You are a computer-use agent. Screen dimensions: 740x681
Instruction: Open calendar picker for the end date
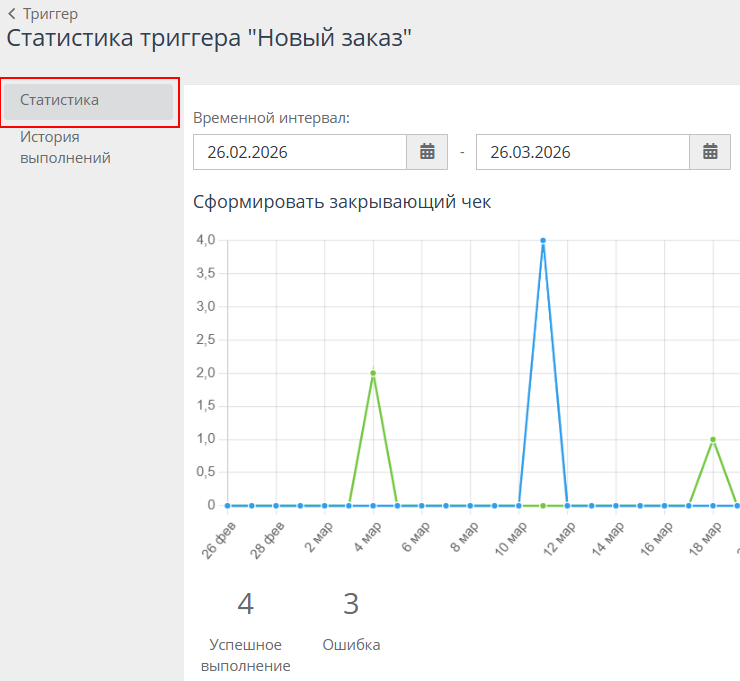click(710, 152)
